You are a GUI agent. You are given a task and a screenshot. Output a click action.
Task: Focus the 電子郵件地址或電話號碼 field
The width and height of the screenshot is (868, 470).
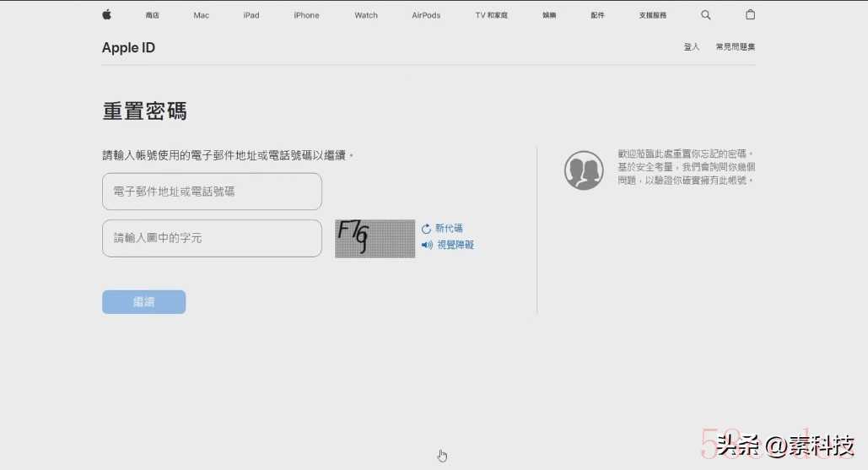click(212, 192)
